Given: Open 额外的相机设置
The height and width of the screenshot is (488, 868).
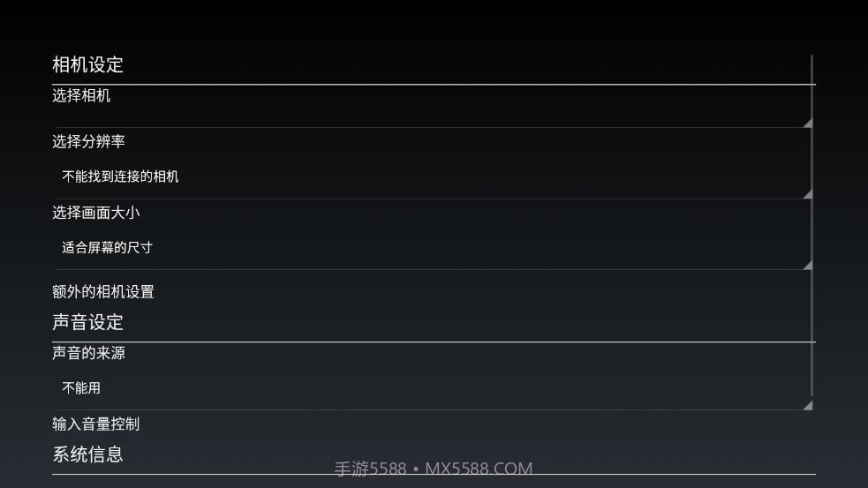Looking at the screenshot, I should 103,292.
